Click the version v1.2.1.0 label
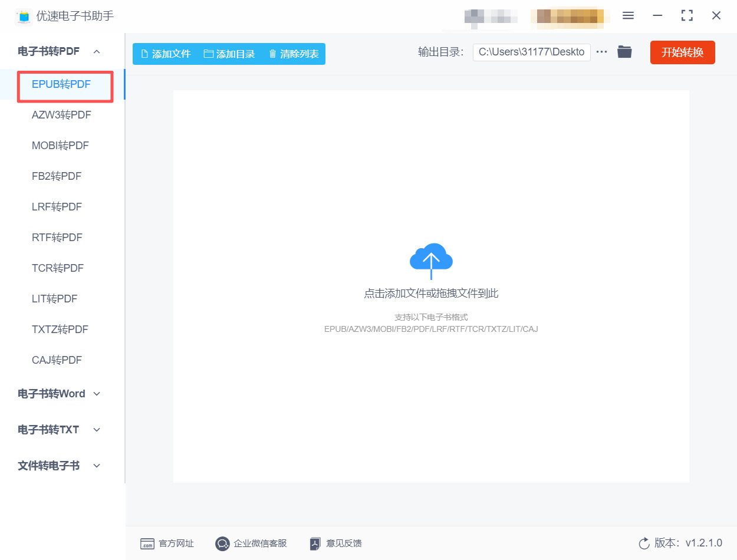Screen dimensions: 737x560 coord(688,543)
